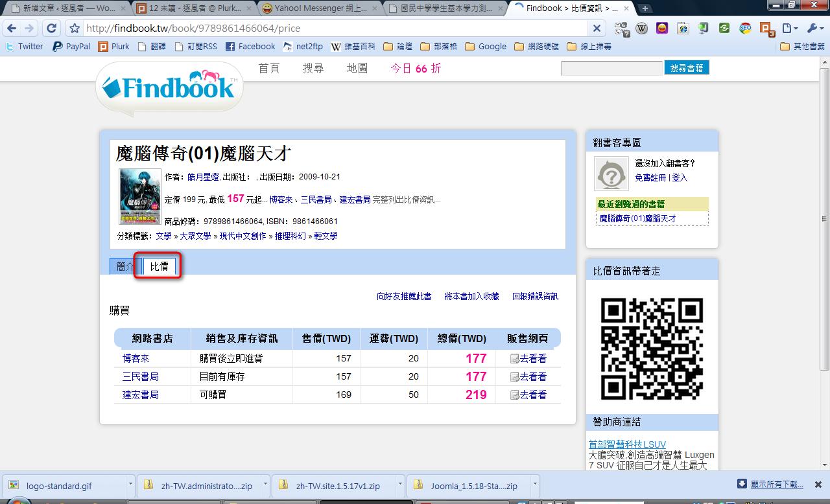Open author 皓月星煜 link
The height and width of the screenshot is (504, 830).
coord(203,177)
